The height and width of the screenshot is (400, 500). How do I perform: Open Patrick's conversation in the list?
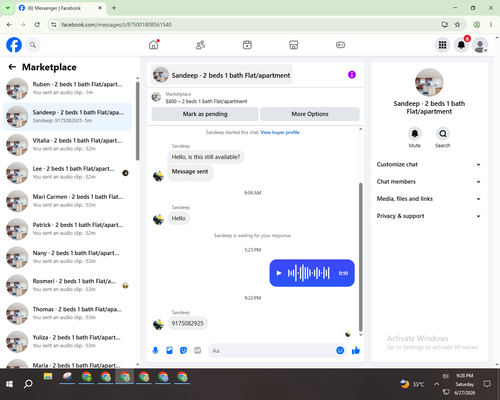[67, 229]
